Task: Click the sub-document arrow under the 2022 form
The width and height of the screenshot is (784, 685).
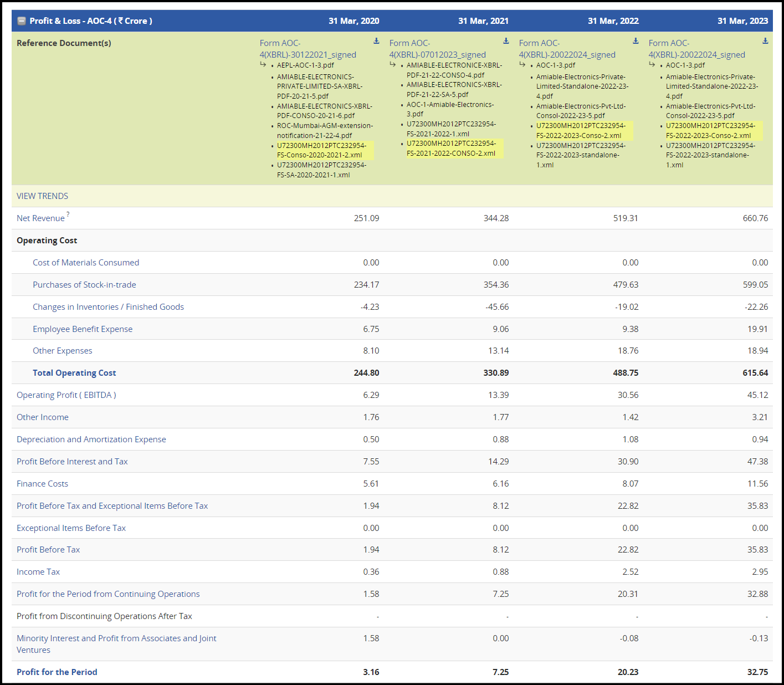Action: click(x=522, y=65)
